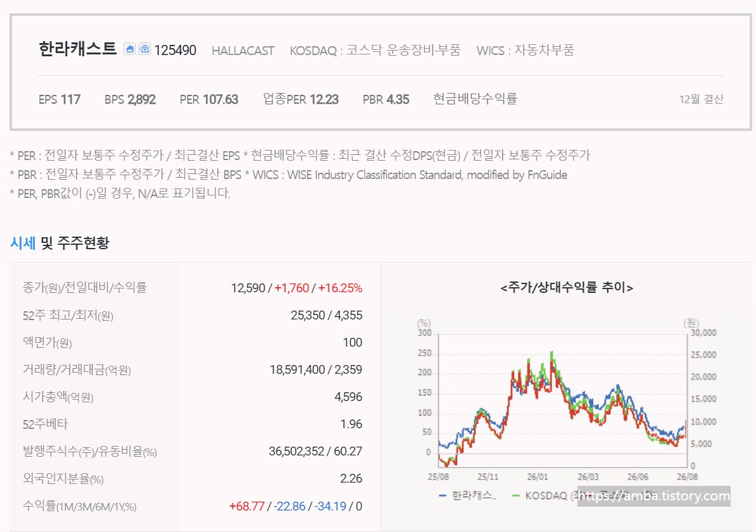This screenshot has height=532, width=756.
Task: Click KOSDAQ 코스닥 운송장비·부품 classification
Action: tap(375, 50)
